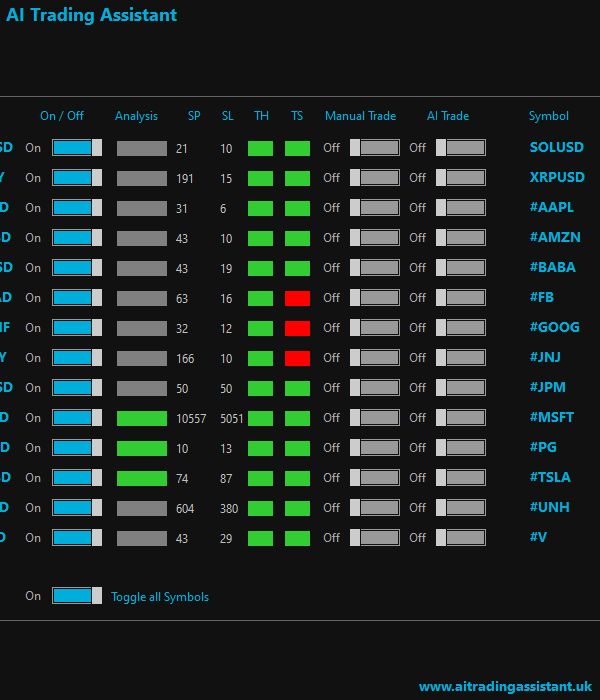
Task: Turn off the On/Off switch in #AAPL row
Action: [x=77, y=208]
